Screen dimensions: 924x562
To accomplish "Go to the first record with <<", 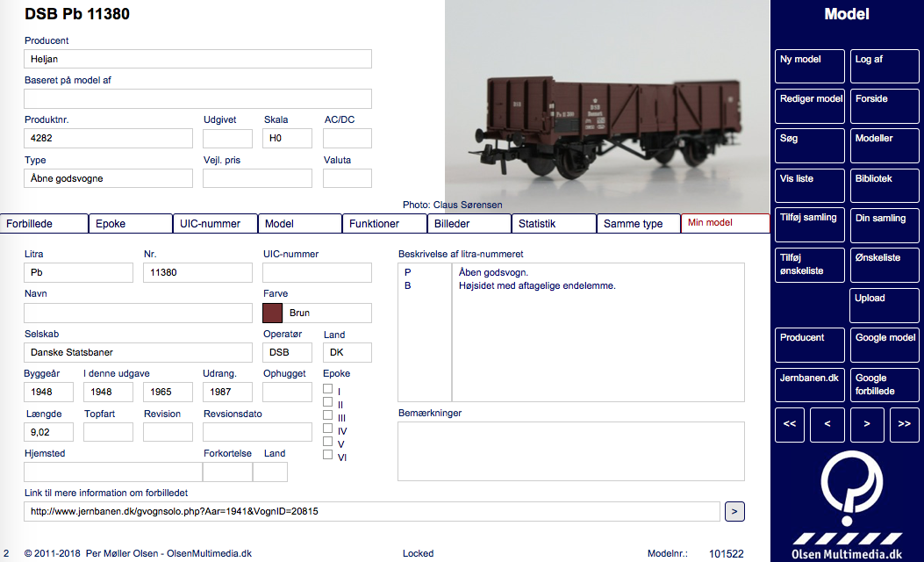I will [789, 425].
